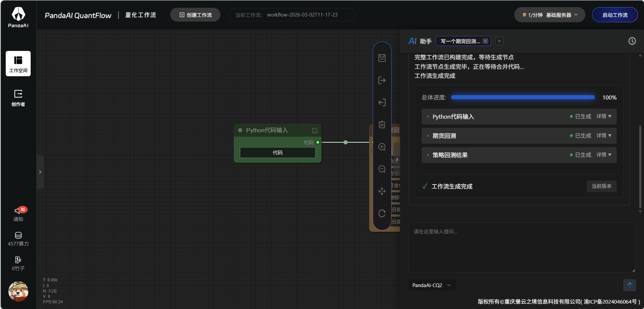Click the 代码 output port dot
Image resolution: width=644 pixels, height=309 pixels.
(x=318, y=142)
